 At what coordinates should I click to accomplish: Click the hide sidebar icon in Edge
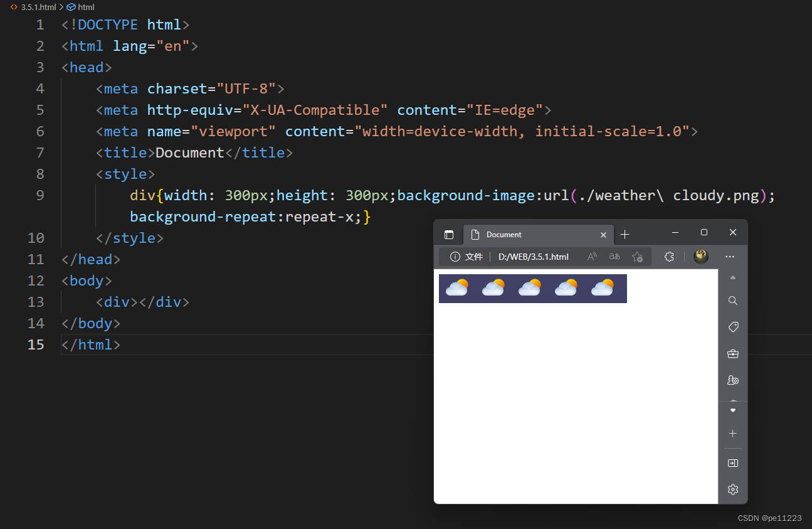click(733, 463)
